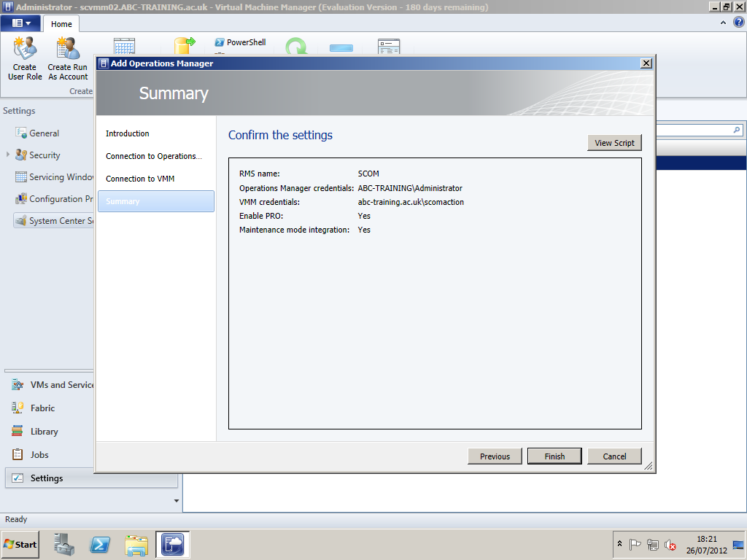The image size is (747, 560).
Task: Open the Action Center flag icon
Action: 635,544
